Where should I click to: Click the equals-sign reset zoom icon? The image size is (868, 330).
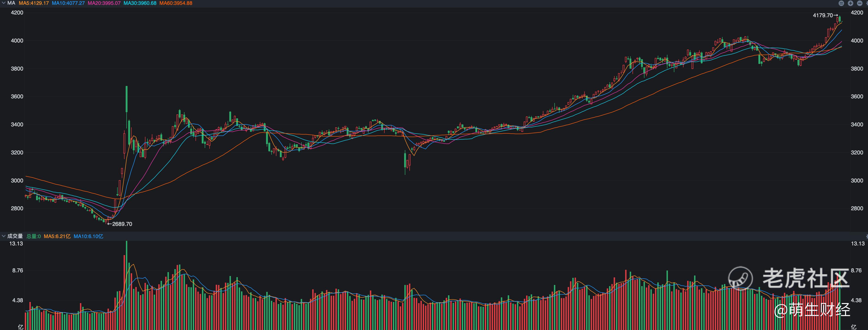click(841, 3)
